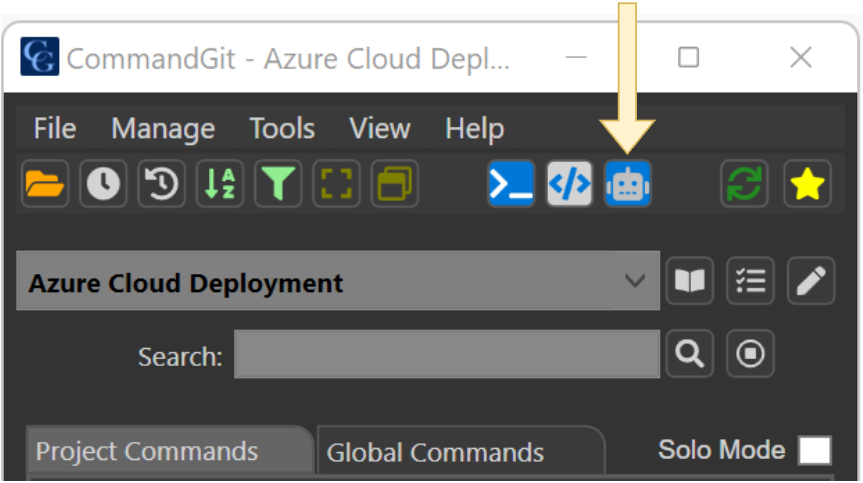Viewport: 863px width, 483px height.
Task: Open the Tools menu
Action: coord(282,129)
